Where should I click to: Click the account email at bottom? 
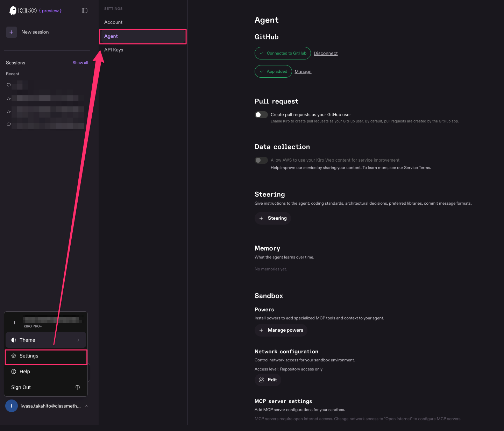51,406
